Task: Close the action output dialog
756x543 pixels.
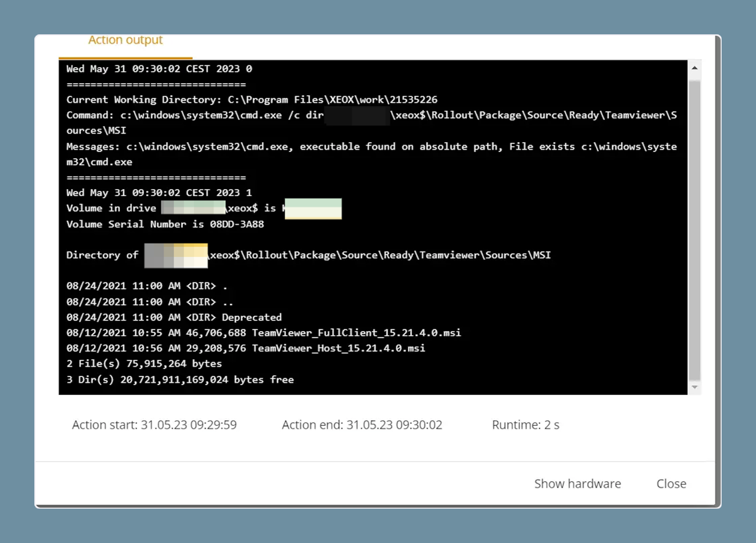Action: pos(671,484)
